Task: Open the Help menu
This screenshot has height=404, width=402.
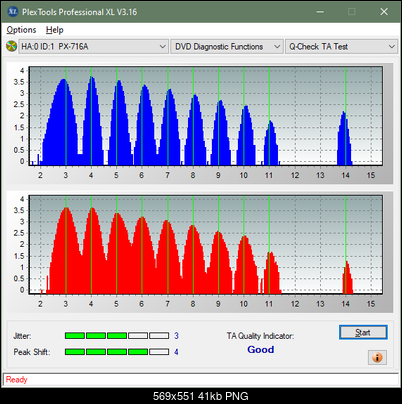Action: coord(54,30)
